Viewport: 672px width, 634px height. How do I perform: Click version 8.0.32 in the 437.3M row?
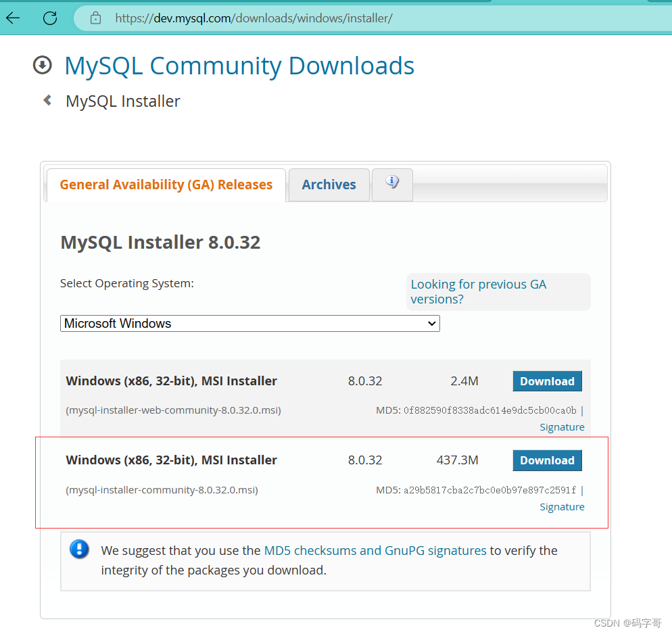(x=364, y=460)
